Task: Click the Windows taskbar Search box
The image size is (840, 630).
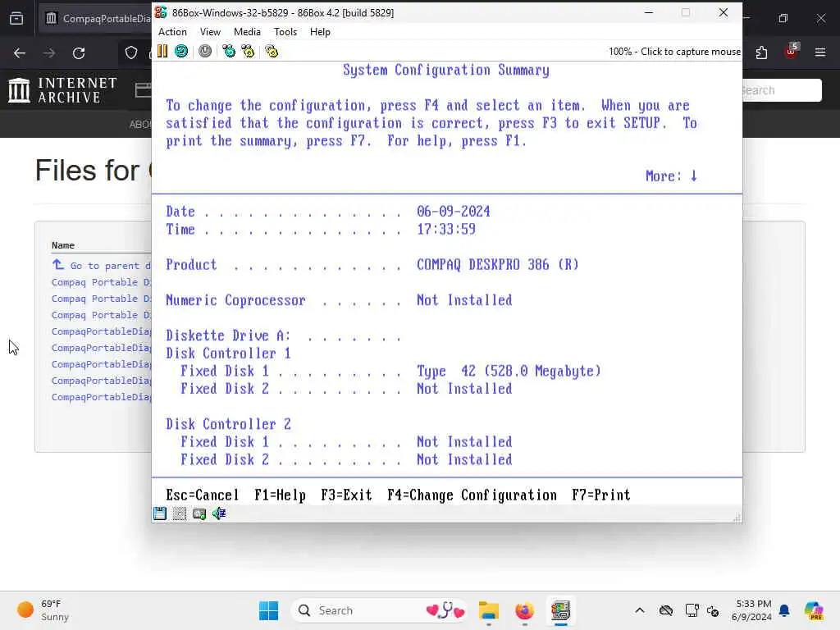Action: pyautogui.click(x=380, y=610)
